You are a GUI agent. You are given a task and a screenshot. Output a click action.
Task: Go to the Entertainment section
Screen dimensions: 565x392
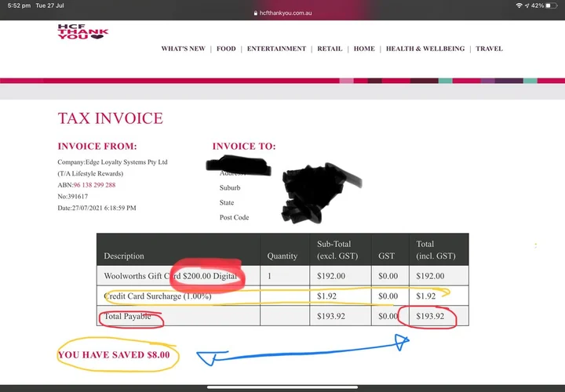coord(276,49)
